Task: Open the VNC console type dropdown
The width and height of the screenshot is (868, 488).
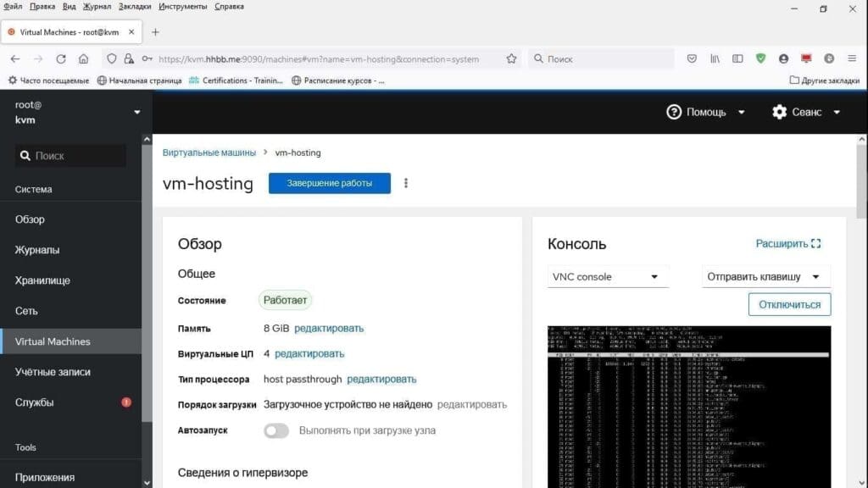Action: tap(608, 277)
